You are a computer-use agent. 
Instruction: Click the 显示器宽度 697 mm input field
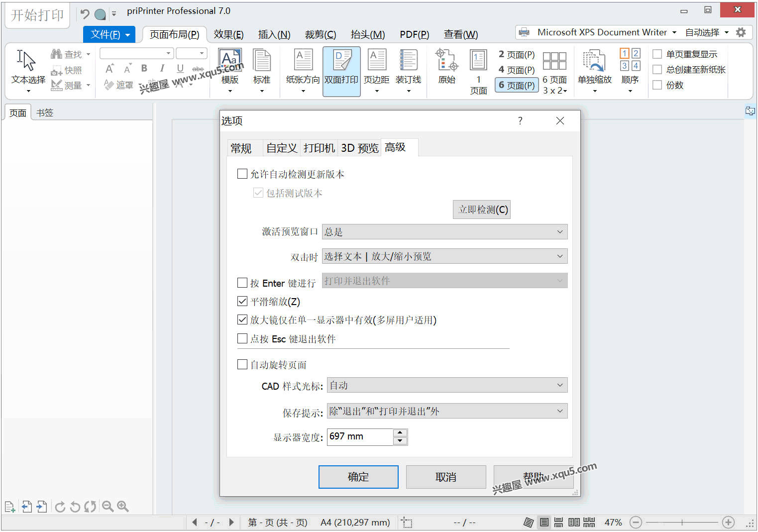pyautogui.click(x=360, y=436)
